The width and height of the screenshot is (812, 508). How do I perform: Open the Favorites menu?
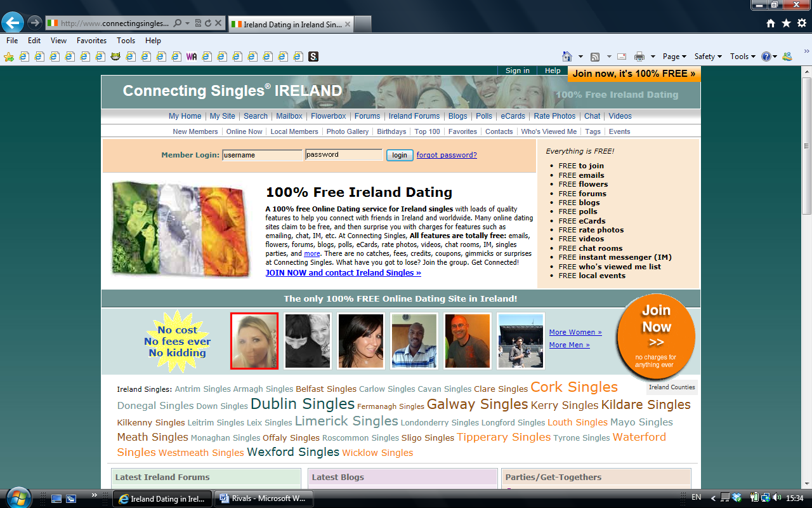(91, 41)
